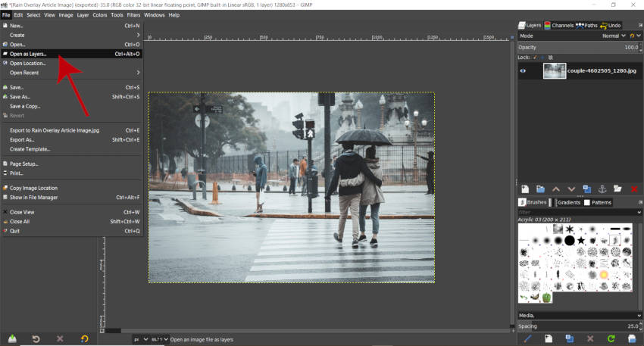Screen dimensions: 644x346
Task: Toggle the lock pixels brush icon
Action: [x=535, y=58]
